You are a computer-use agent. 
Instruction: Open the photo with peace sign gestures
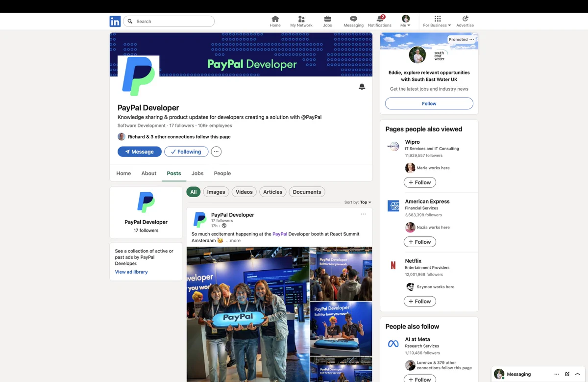[341, 329]
